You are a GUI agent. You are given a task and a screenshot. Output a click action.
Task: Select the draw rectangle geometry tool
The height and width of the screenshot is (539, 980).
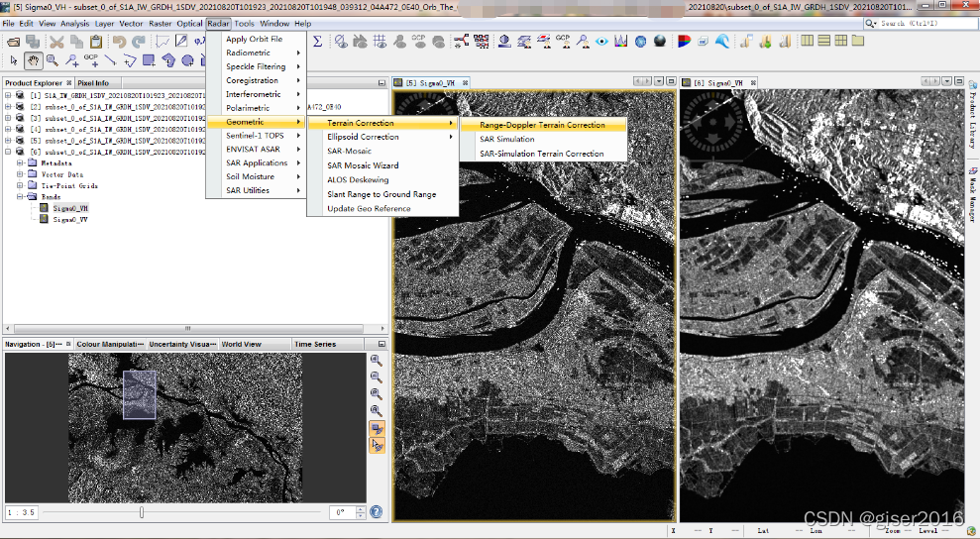[x=149, y=60]
